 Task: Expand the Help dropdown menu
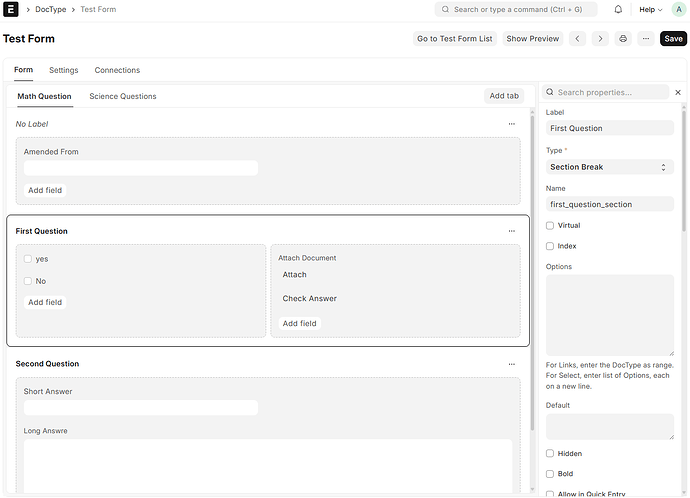pos(650,9)
